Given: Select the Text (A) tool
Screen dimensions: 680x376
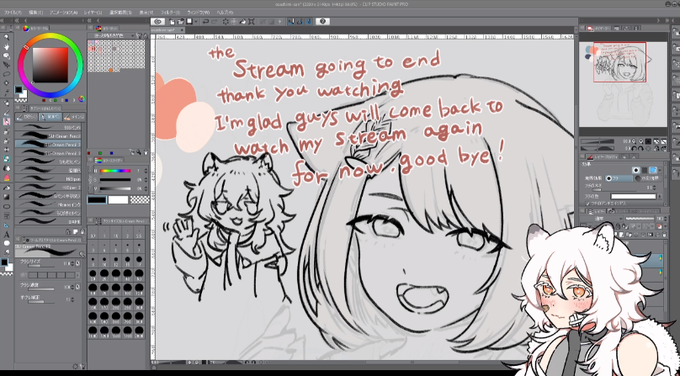Looking at the screenshot, I should point(7,235).
